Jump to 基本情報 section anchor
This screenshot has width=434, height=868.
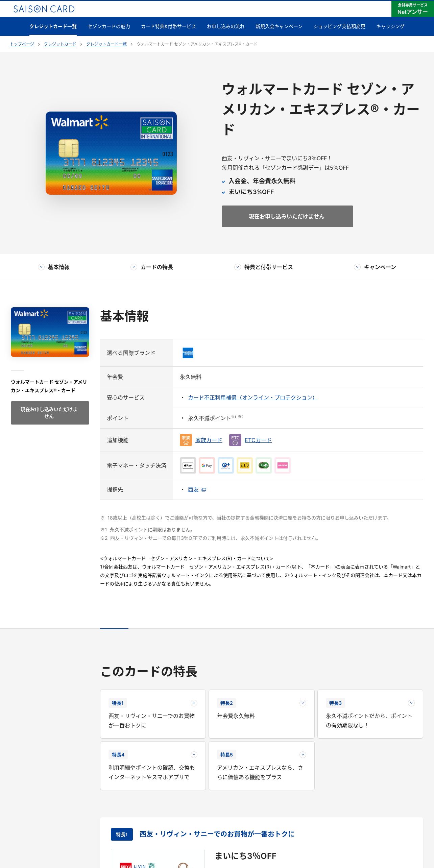point(59,267)
